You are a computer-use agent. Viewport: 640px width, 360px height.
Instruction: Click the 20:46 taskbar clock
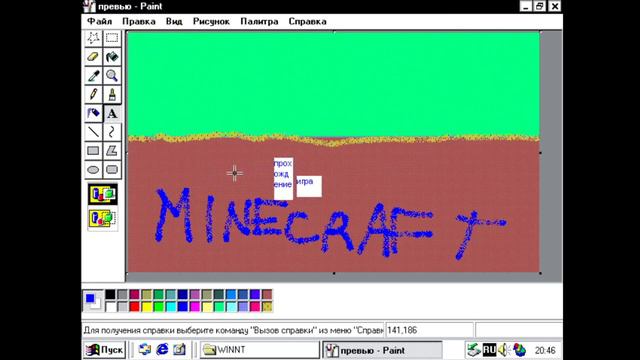(x=545, y=350)
